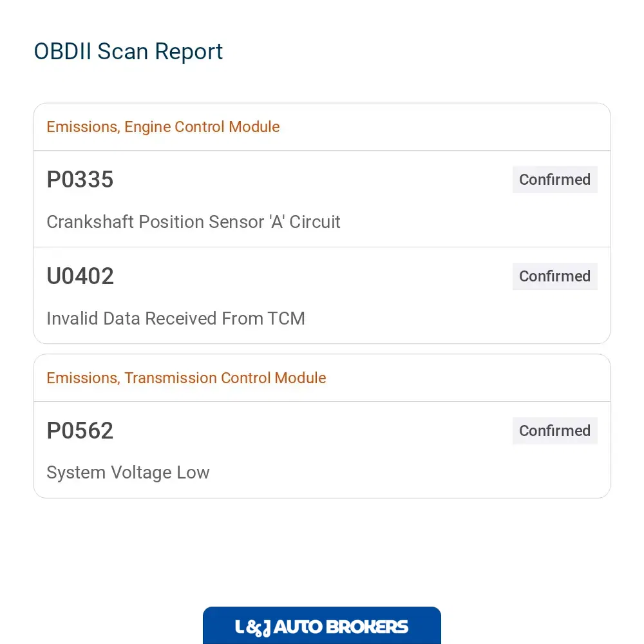The height and width of the screenshot is (644, 644).
Task: Open the P0562 trouble code
Action: coord(80,430)
